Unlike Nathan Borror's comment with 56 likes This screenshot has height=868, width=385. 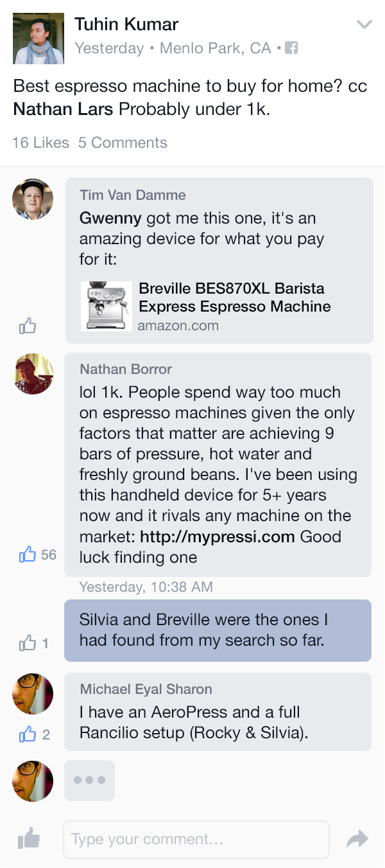28,554
